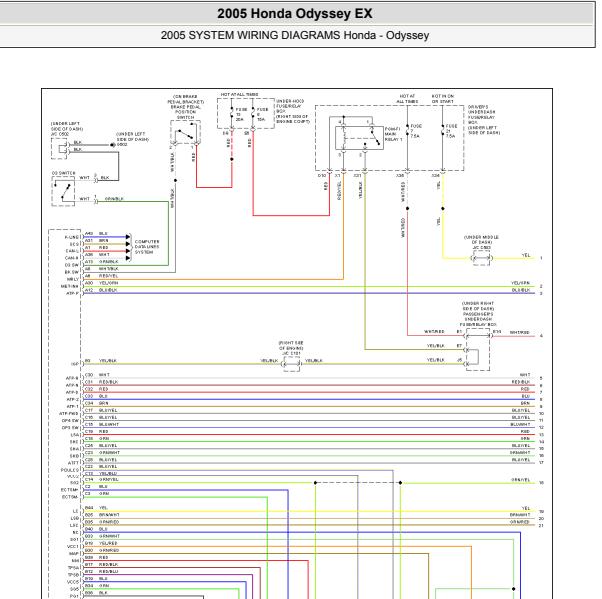
Task: Click the "ECTEMP" pin label
Action: click(x=69, y=490)
